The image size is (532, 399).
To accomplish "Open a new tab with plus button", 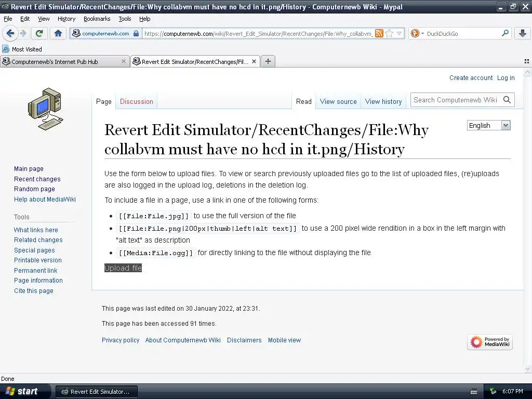I will pos(268,61).
